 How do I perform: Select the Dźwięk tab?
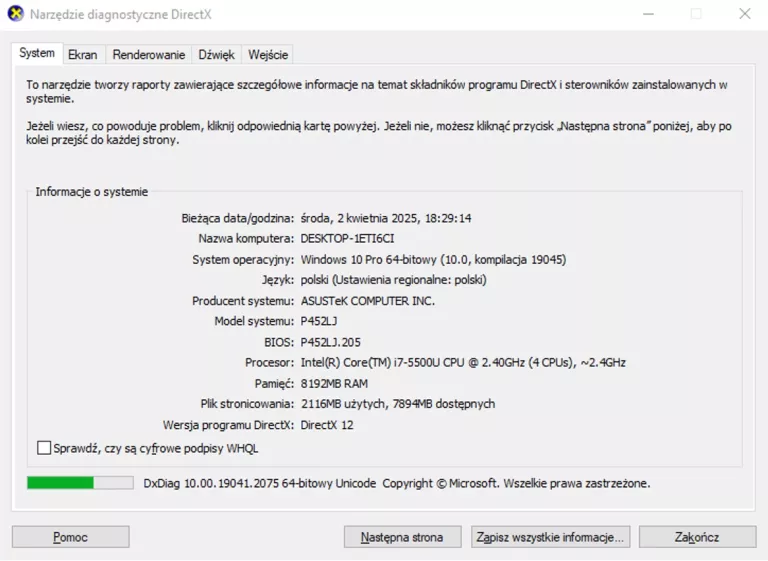[216, 54]
